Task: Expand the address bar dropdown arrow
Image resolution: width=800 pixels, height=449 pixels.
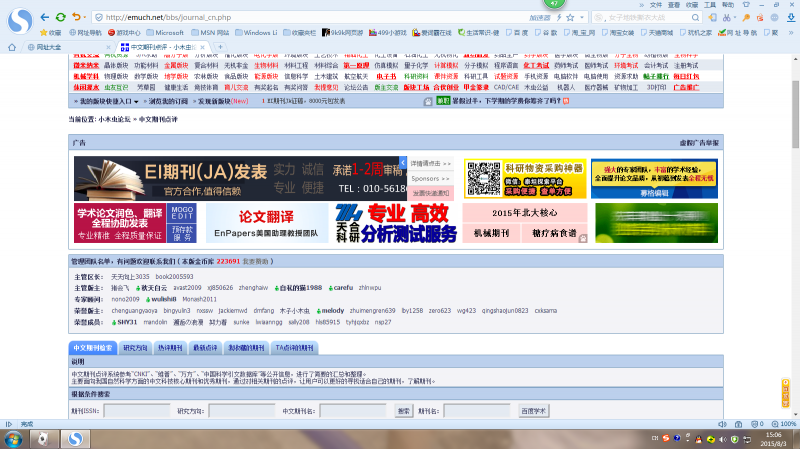Action: click(582, 17)
